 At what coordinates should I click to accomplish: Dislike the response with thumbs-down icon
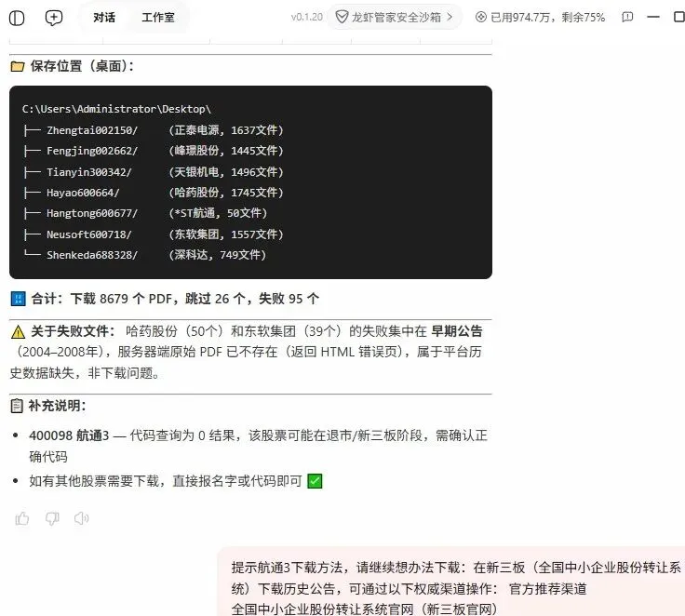pos(52,518)
